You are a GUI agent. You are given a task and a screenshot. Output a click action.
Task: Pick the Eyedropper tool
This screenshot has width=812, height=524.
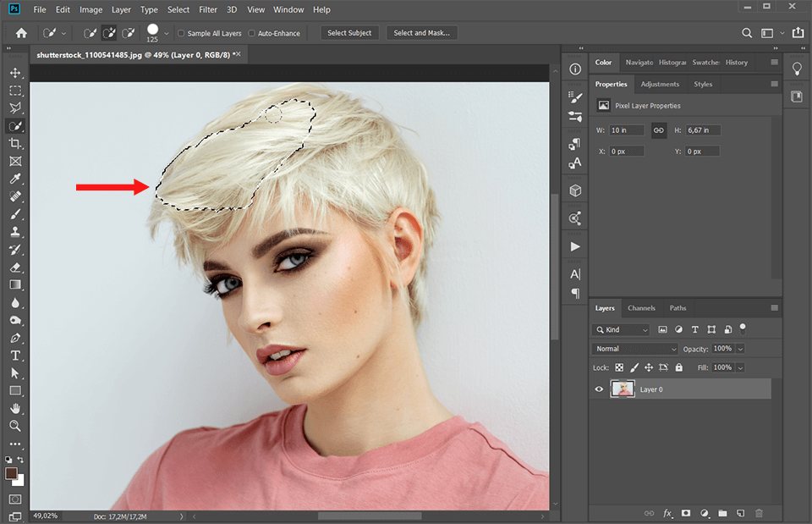tap(15, 179)
